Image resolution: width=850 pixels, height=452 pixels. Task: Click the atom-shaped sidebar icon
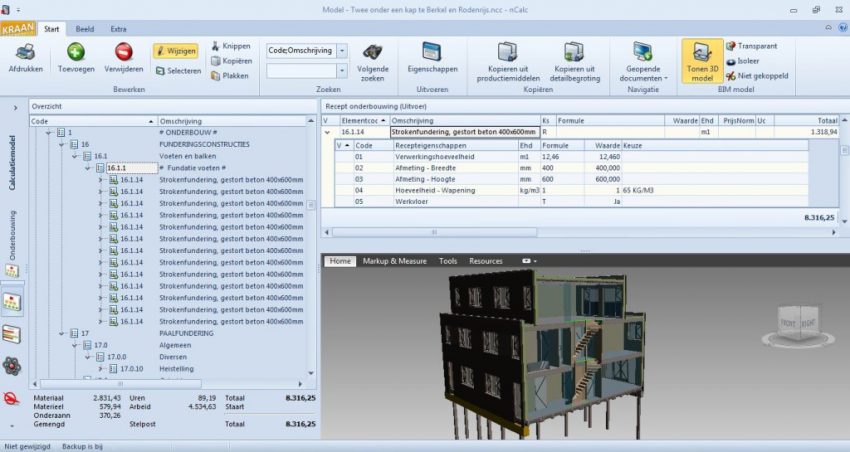point(11,366)
